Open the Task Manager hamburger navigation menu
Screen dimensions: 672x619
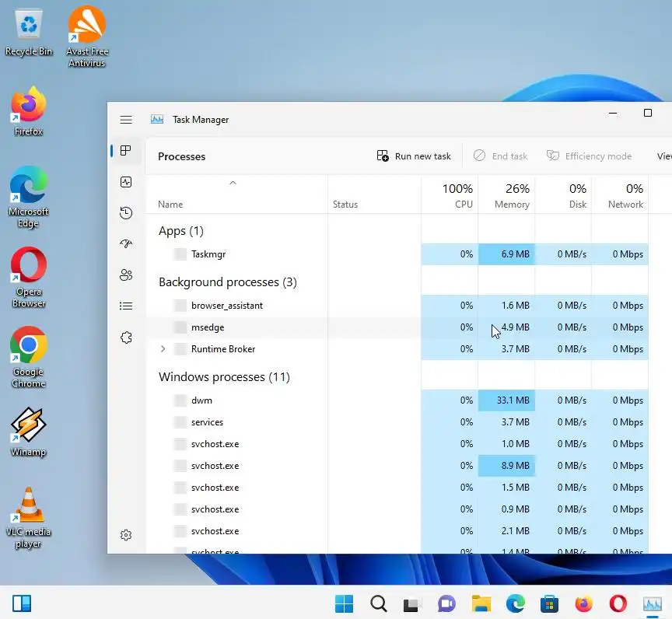tap(125, 120)
